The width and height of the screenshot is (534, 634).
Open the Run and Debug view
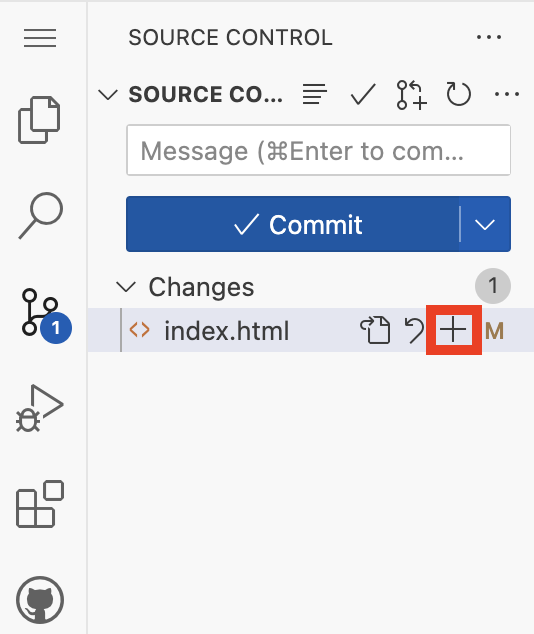click(40, 408)
